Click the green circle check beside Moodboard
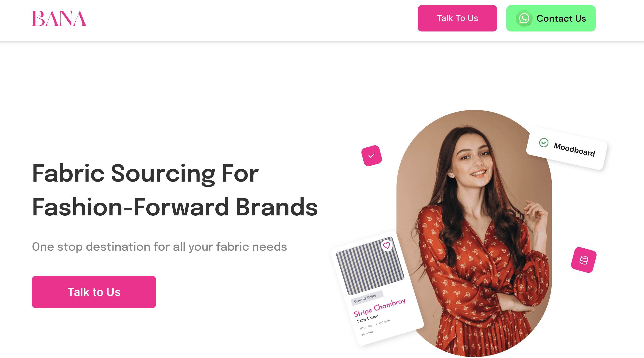The image size is (644, 358). pos(543,143)
